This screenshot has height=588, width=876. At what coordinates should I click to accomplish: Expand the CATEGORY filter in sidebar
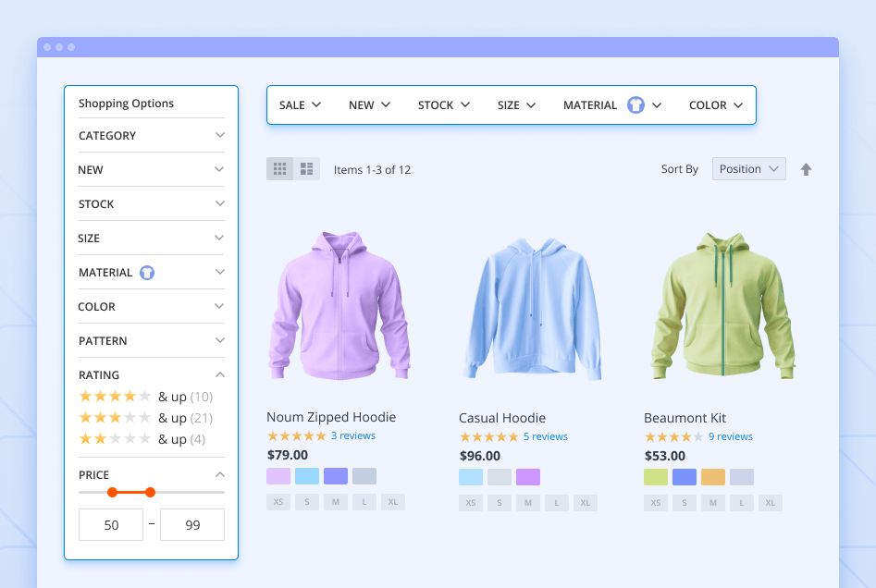pos(151,136)
